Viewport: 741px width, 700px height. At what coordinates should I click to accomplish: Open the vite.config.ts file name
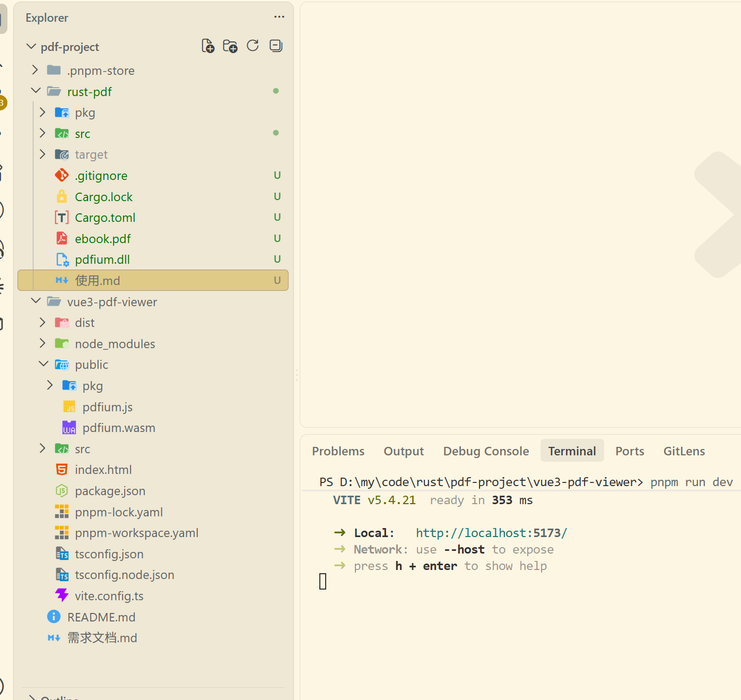coord(109,596)
